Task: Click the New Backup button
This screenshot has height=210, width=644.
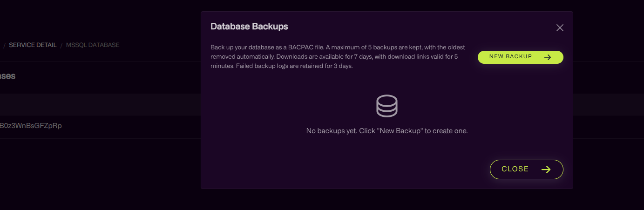Action: [520, 57]
